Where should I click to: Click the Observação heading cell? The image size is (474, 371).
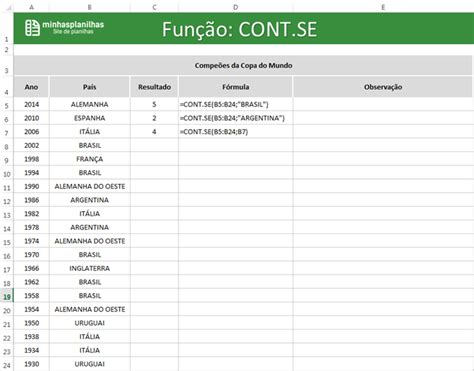pyautogui.click(x=383, y=87)
